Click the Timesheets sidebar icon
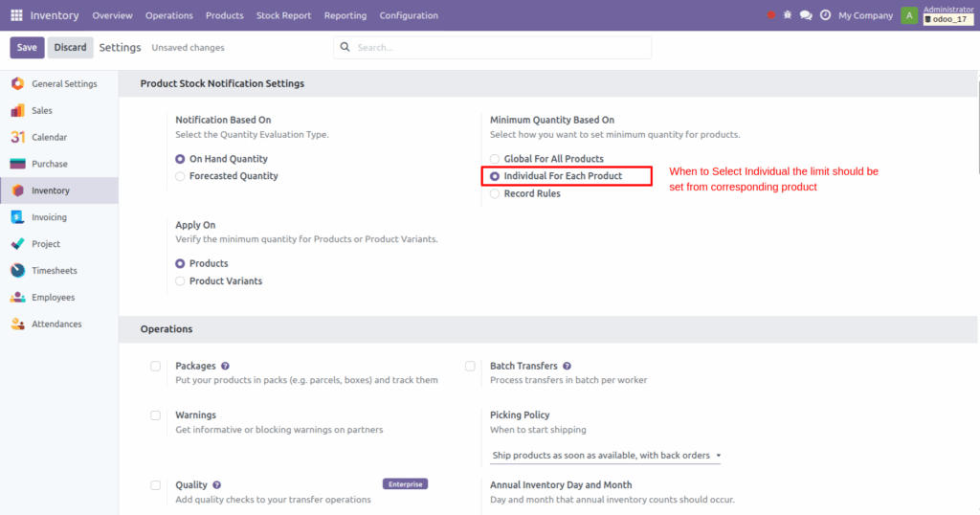The width and height of the screenshot is (980, 515). click(17, 271)
